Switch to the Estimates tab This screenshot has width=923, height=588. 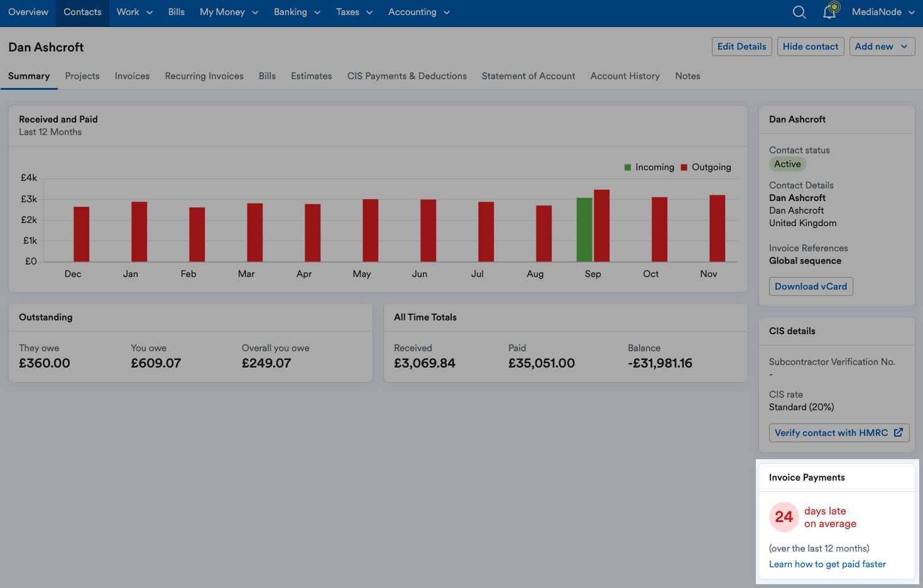[311, 76]
